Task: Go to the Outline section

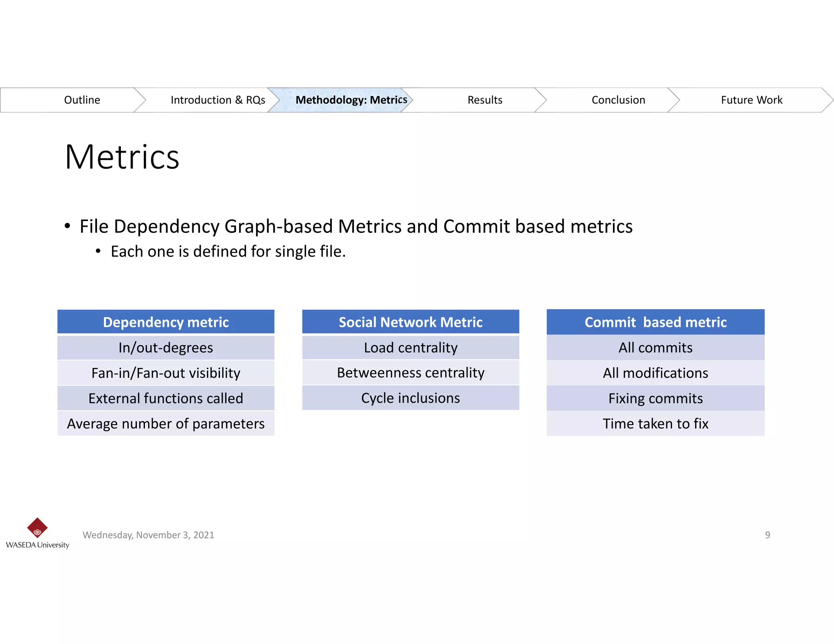Action: point(82,100)
